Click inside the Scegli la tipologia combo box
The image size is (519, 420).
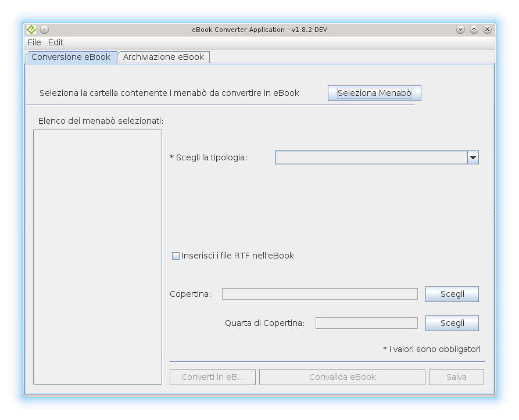[371, 157]
